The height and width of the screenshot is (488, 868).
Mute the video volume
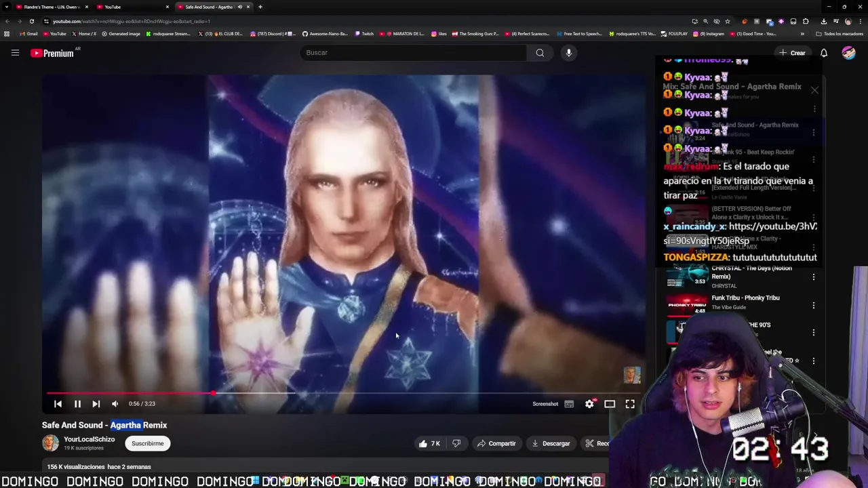pyautogui.click(x=115, y=404)
